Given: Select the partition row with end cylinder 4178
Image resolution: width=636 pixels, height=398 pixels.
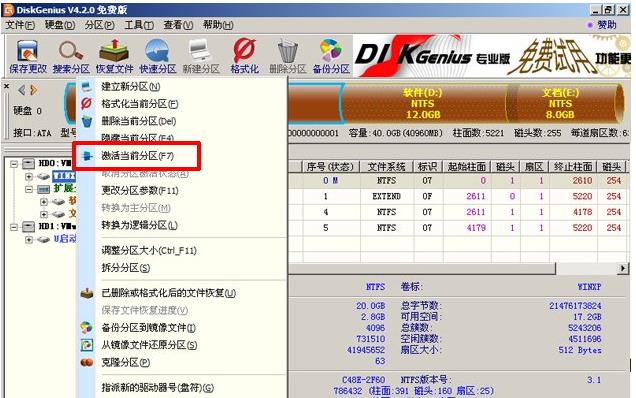Looking at the screenshot, I should click(x=458, y=212).
